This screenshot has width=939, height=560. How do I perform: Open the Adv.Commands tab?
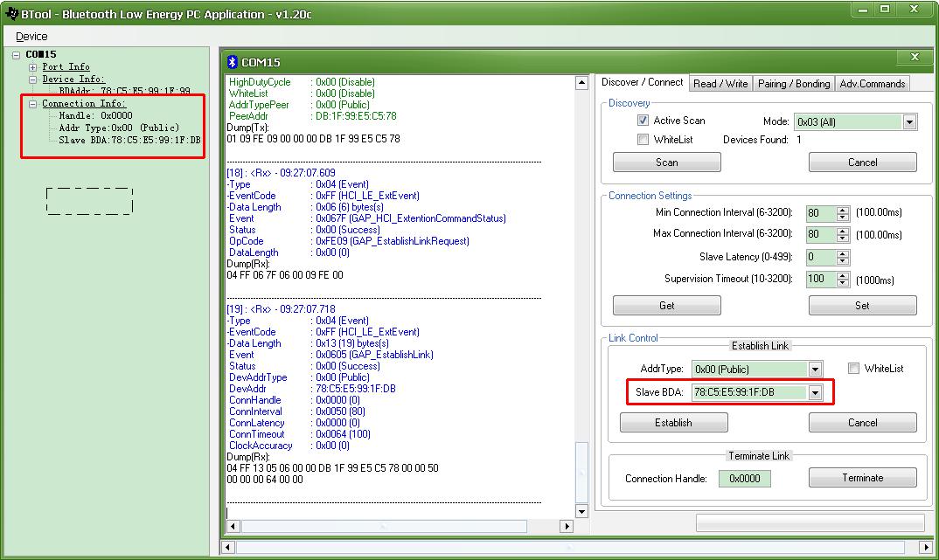pyautogui.click(x=872, y=84)
